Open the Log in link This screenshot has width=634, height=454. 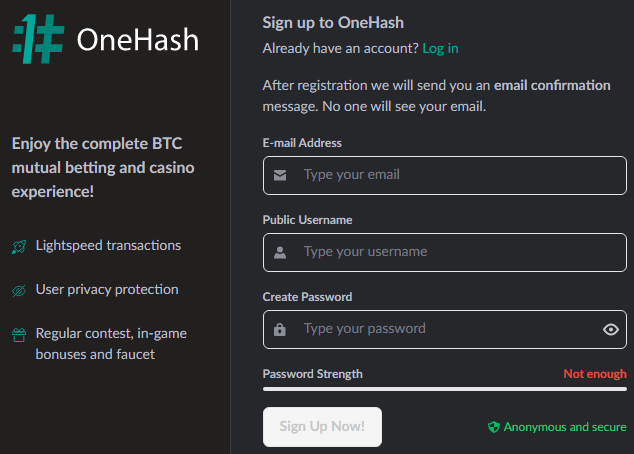click(440, 49)
